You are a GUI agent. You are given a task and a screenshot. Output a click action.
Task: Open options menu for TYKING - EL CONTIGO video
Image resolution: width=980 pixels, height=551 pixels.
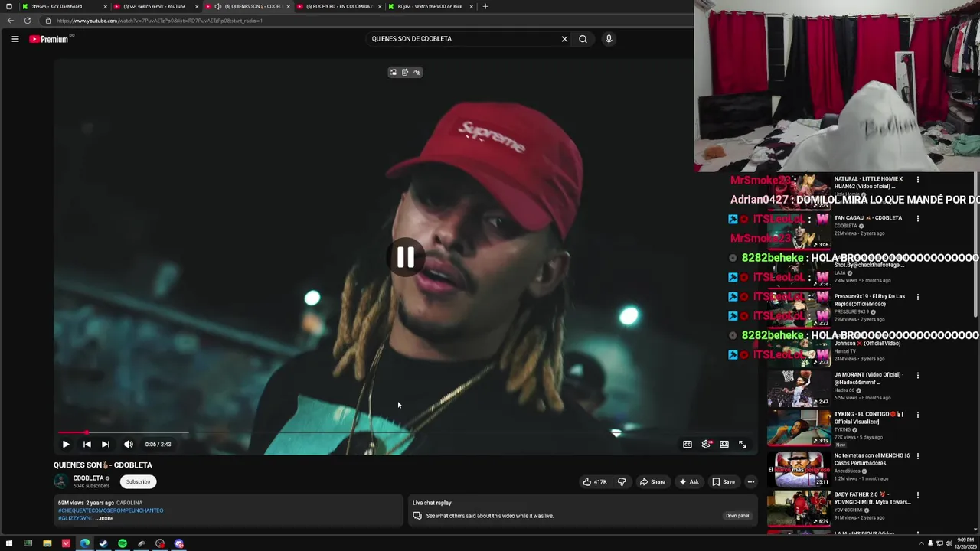point(918,415)
